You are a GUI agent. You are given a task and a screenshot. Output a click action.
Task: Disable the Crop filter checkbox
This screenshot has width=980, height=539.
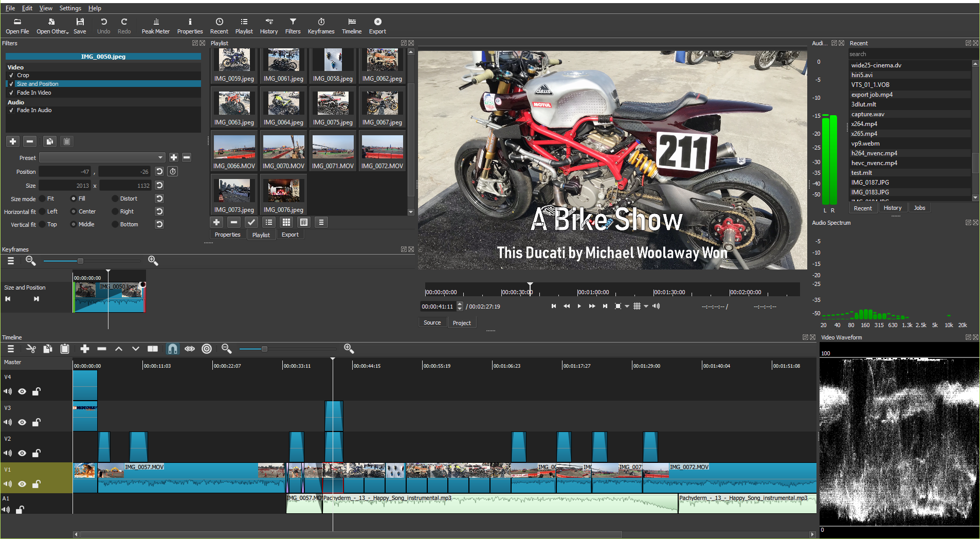coord(12,75)
